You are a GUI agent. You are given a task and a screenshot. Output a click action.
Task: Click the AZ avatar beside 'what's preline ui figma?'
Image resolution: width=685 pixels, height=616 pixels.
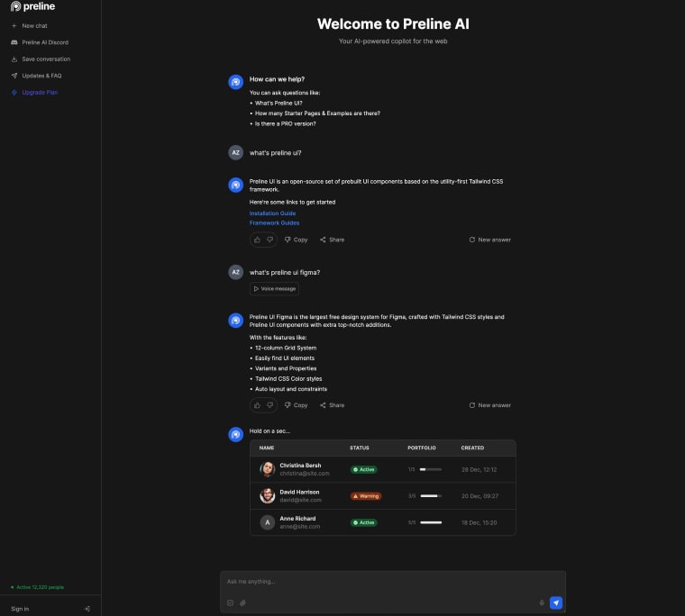(236, 272)
